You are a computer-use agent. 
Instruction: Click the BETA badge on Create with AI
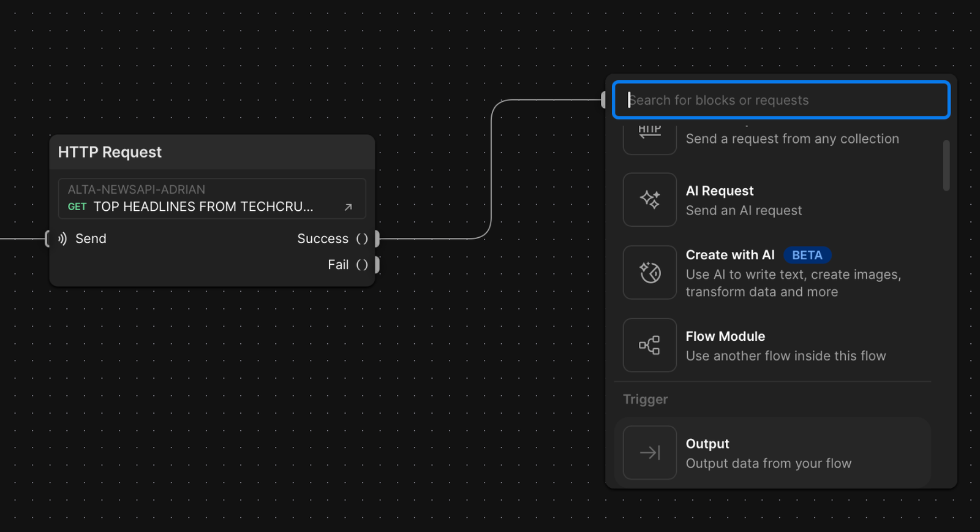(807, 255)
